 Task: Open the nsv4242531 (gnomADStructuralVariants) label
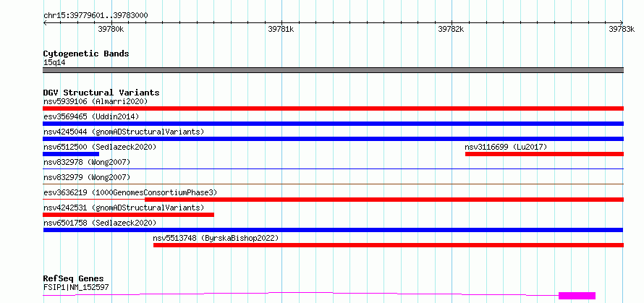[124, 208]
